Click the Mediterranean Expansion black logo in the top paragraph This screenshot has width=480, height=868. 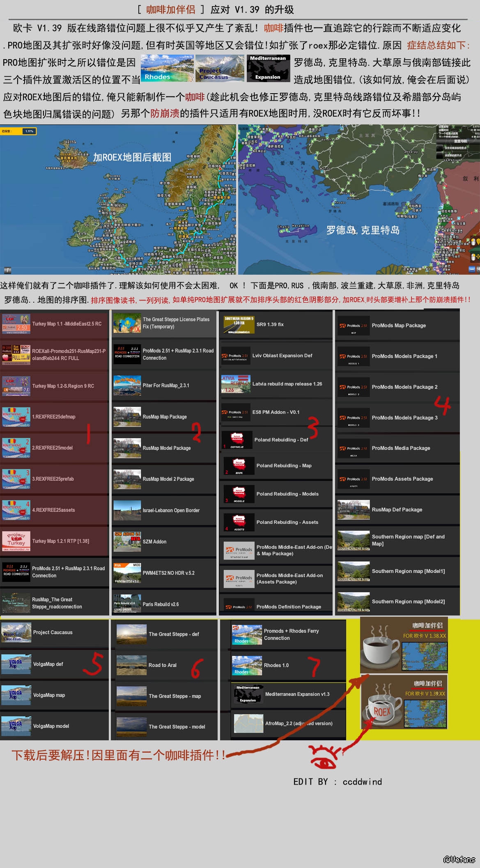click(x=268, y=68)
